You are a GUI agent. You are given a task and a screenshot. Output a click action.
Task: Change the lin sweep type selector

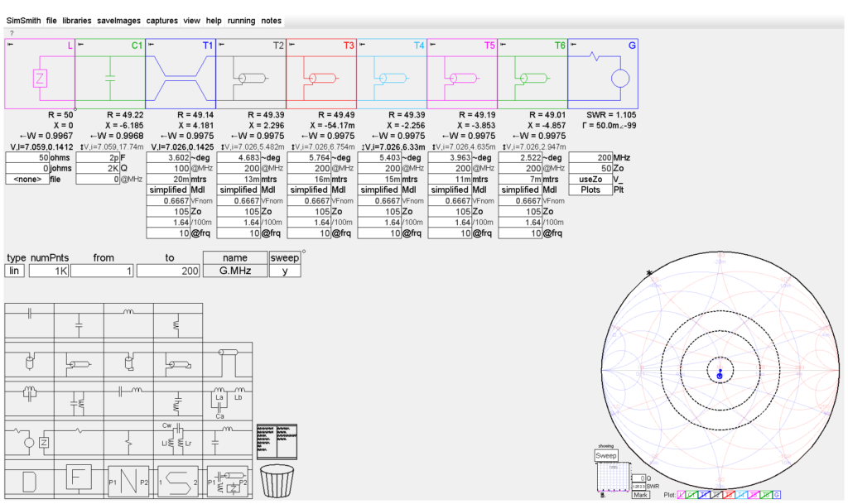pos(15,271)
